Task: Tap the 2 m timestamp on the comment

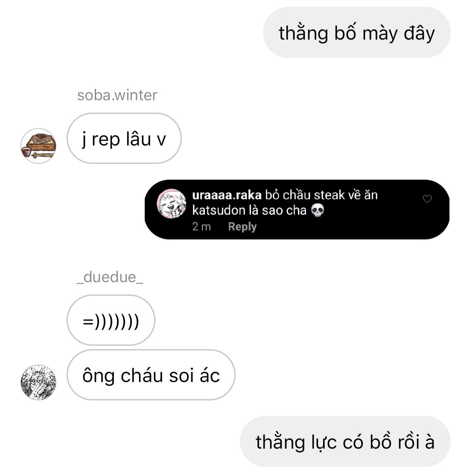Action: [201, 226]
